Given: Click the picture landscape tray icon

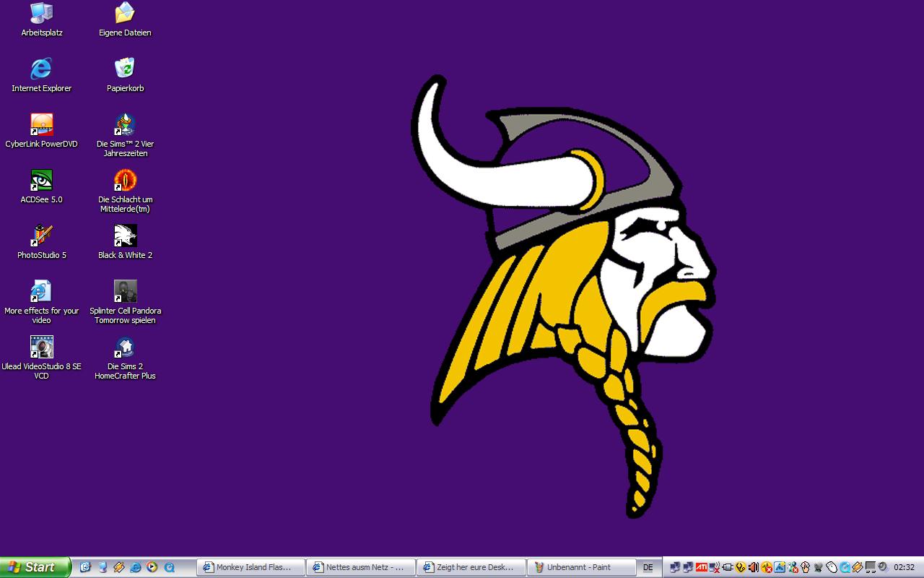Looking at the screenshot, I should coord(780,567).
